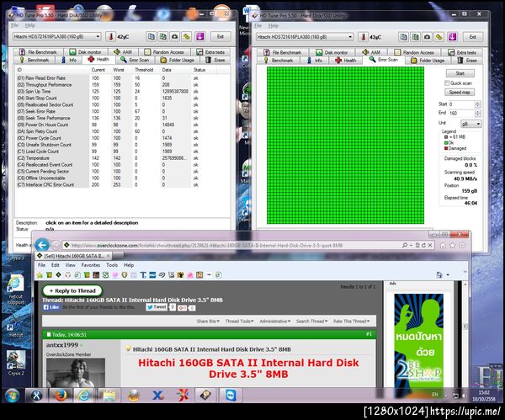Expand the Administrative dropdown

pos(274,322)
